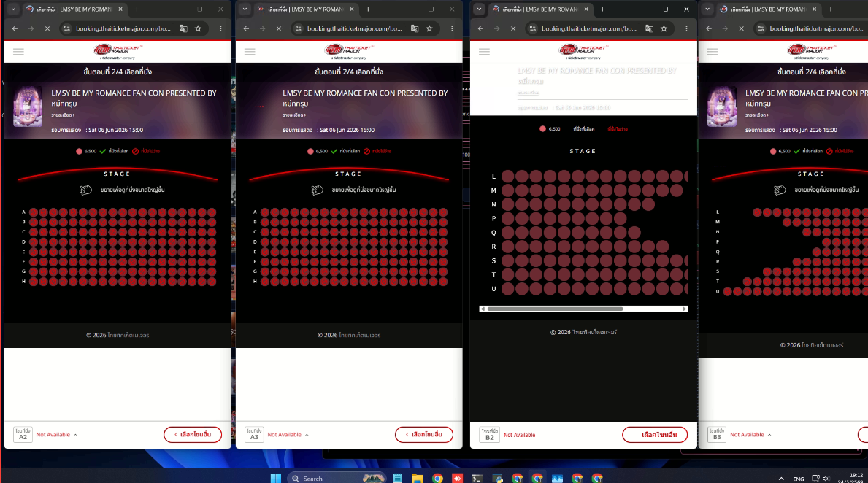
Task: Open hamburger menu in the A3 zone window
Action: pos(250,51)
